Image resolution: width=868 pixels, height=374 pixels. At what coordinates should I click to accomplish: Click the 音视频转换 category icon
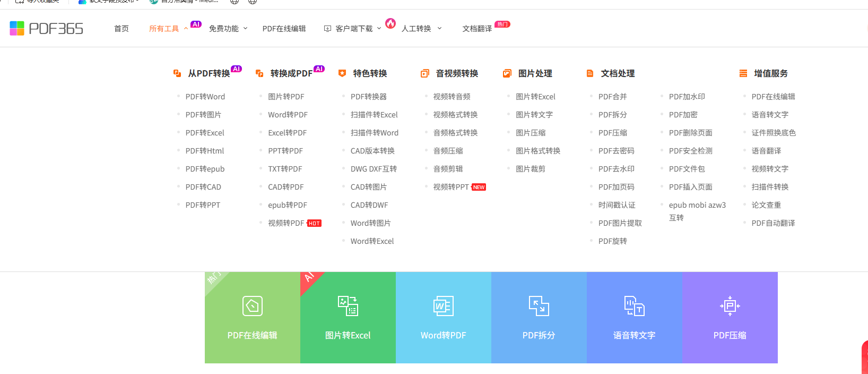tap(424, 73)
